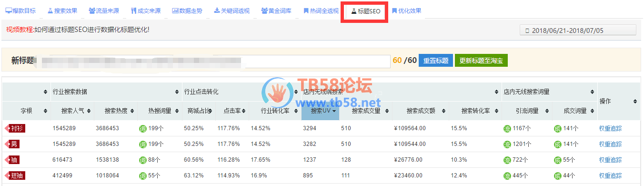
Task: Click 更新标题至淘宝 button
Action: coord(481,61)
